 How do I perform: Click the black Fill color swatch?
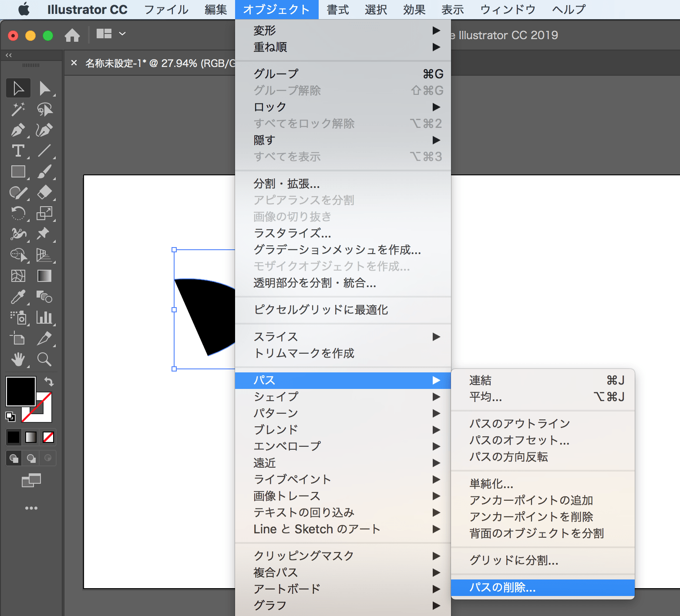[20, 391]
